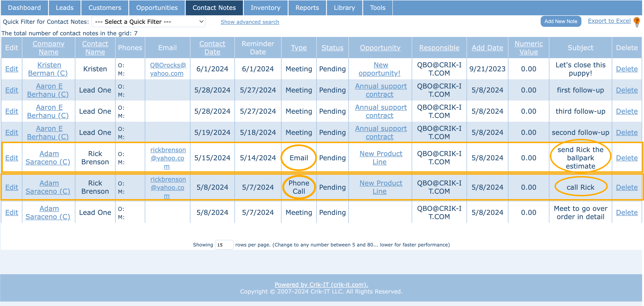Open the Powered by Crik-IT footer link
Image resolution: width=644 pixels, height=306 pixels.
pos(321,285)
